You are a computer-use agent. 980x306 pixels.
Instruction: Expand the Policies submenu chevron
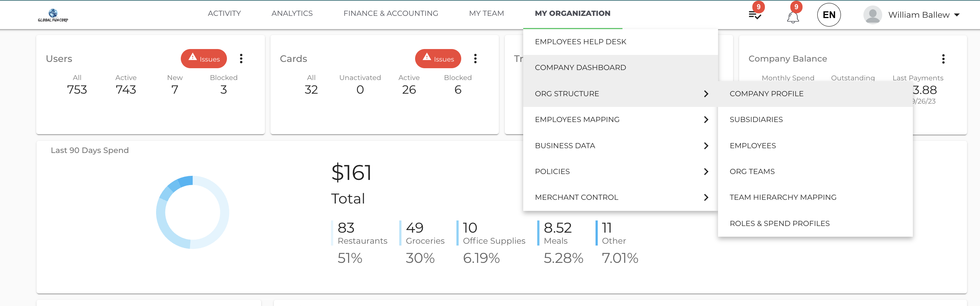click(706, 172)
